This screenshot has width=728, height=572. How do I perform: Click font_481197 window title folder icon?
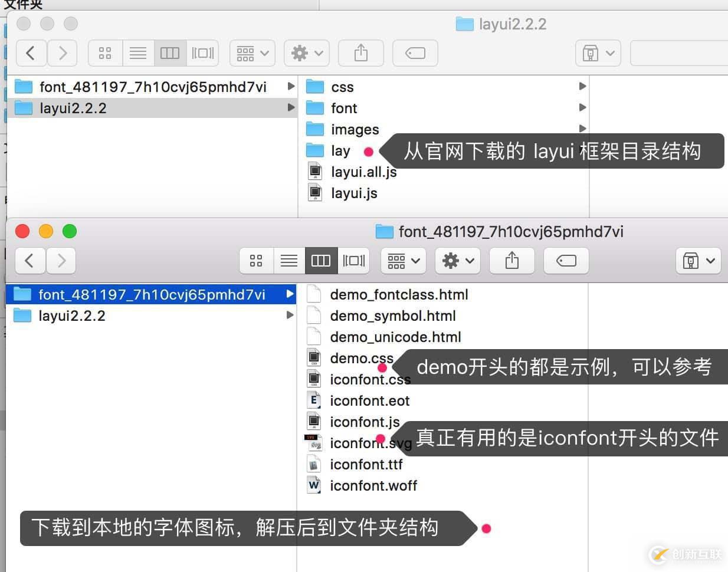385,232
